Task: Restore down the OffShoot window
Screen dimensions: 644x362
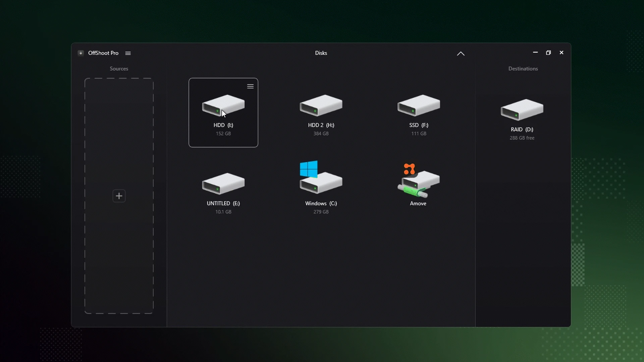Action: (548, 53)
